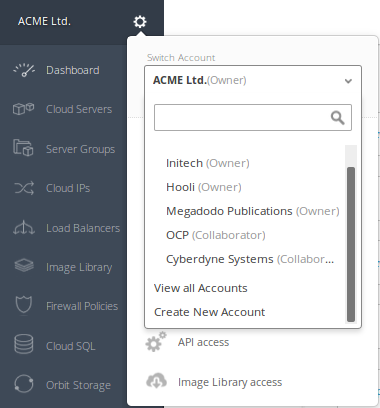
Task: Go to the Cloud Servers label
Action: coord(79,109)
